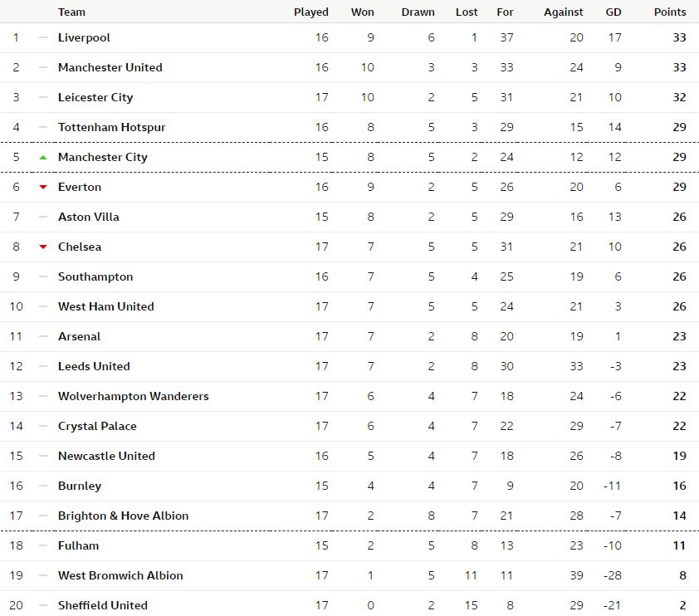This screenshot has width=699, height=616.
Task: Select Brighton & Hove Albion team name
Action: click(123, 516)
